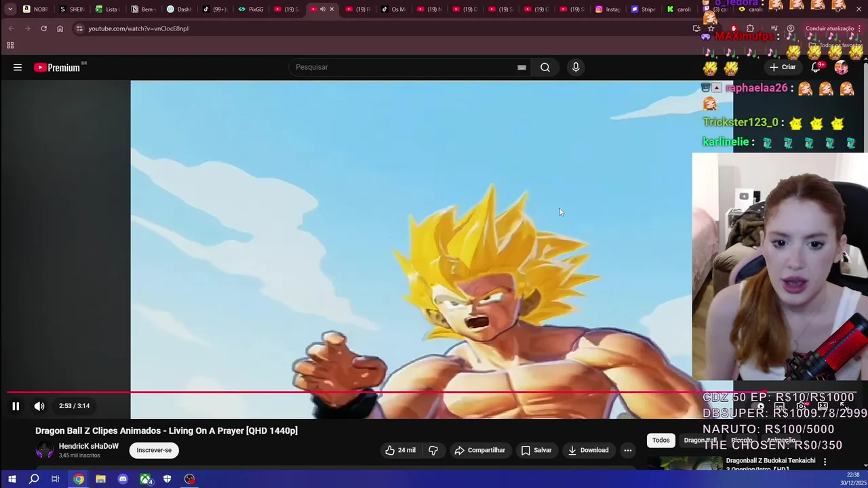The width and height of the screenshot is (868, 488).
Task: Open Windows Security shield on taskbar
Action: pyautogui.click(x=167, y=479)
